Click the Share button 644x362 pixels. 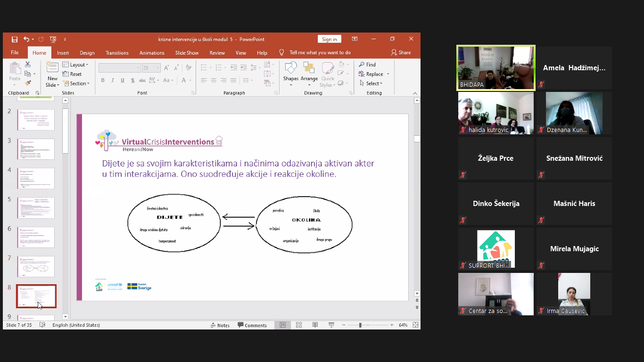[401, 53]
